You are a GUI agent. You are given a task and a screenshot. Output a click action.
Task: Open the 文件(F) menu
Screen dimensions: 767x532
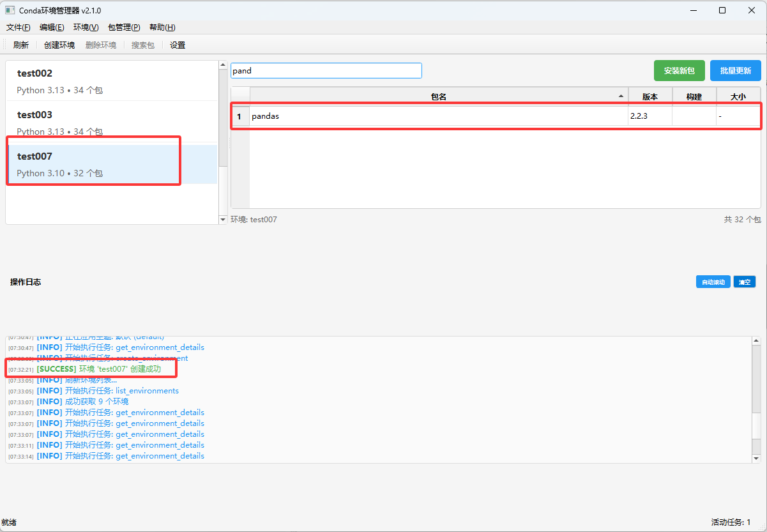(19, 27)
